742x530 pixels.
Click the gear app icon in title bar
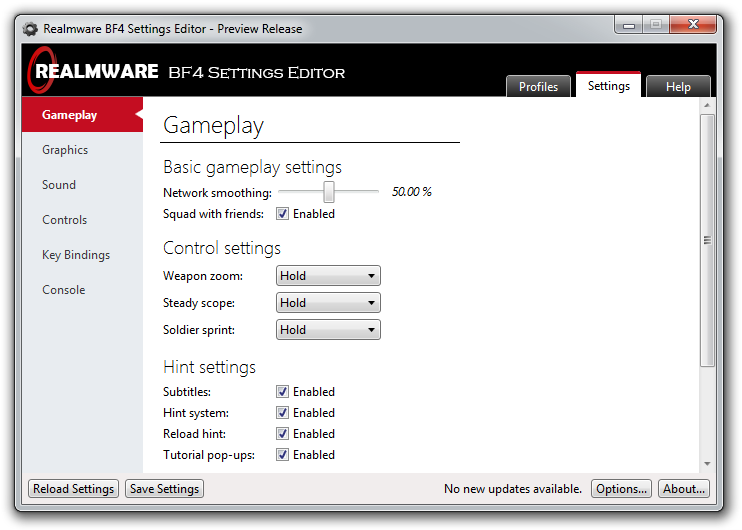30,29
